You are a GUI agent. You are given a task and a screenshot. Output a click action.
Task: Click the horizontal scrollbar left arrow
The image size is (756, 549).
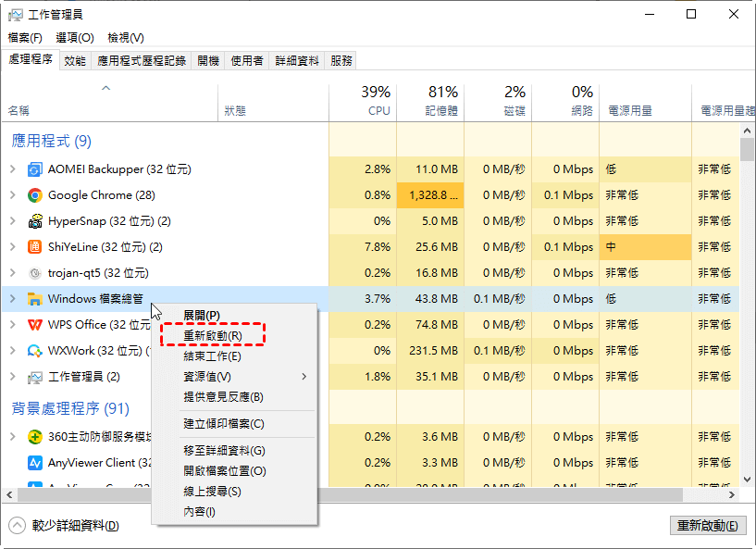9,494
